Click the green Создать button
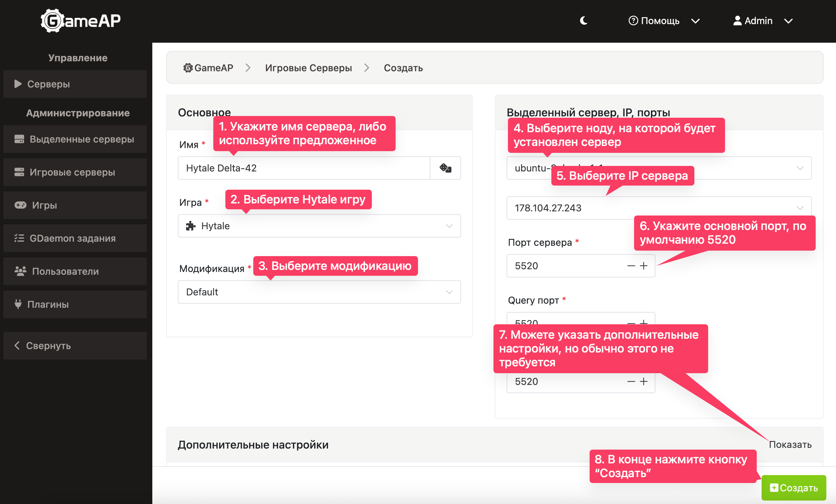836x504 pixels. pyautogui.click(x=794, y=488)
